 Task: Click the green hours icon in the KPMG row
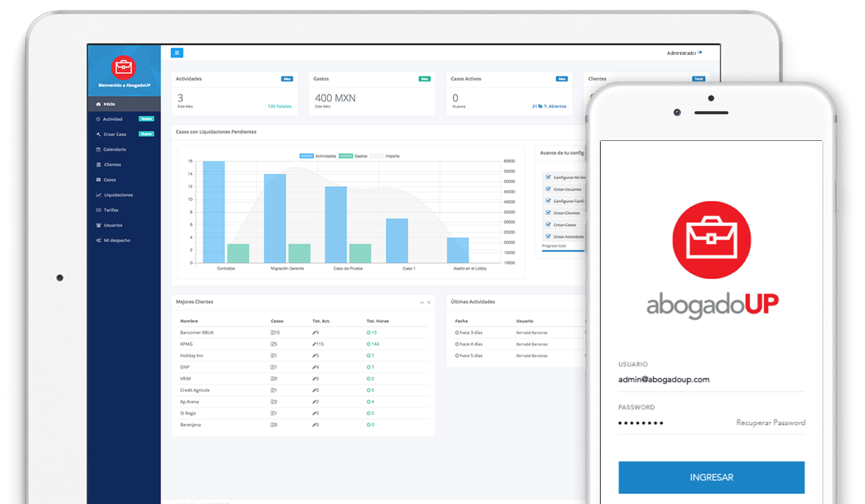click(368, 344)
